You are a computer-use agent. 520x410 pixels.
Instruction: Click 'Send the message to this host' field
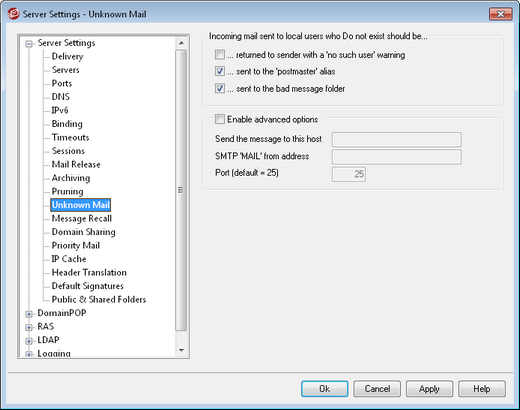(x=397, y=139)
